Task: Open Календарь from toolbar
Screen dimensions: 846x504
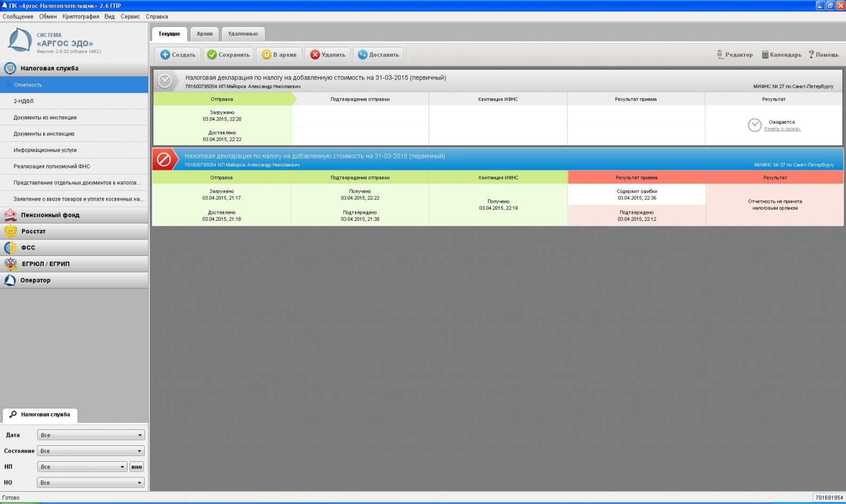Action: [x=781, y=54]
